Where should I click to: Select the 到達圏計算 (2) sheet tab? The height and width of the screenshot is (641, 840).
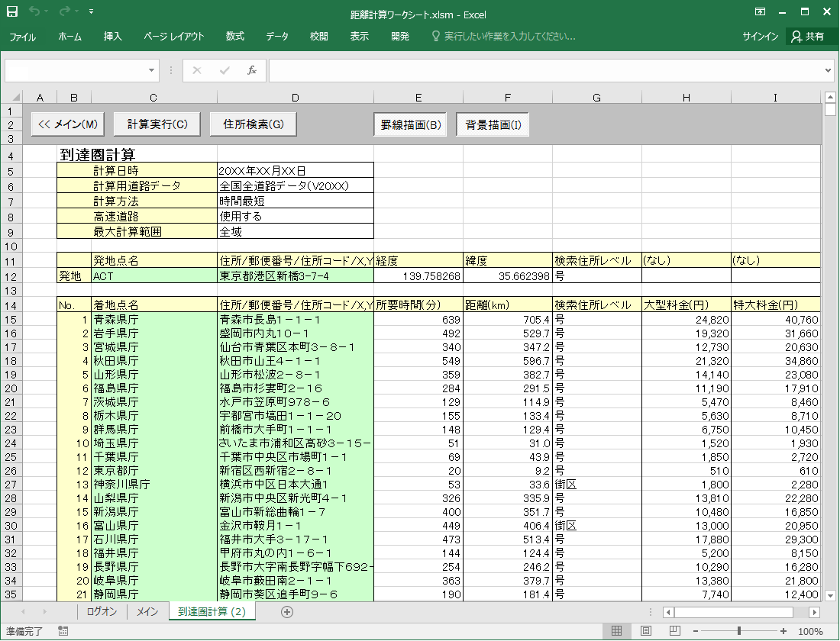point(212,611)
